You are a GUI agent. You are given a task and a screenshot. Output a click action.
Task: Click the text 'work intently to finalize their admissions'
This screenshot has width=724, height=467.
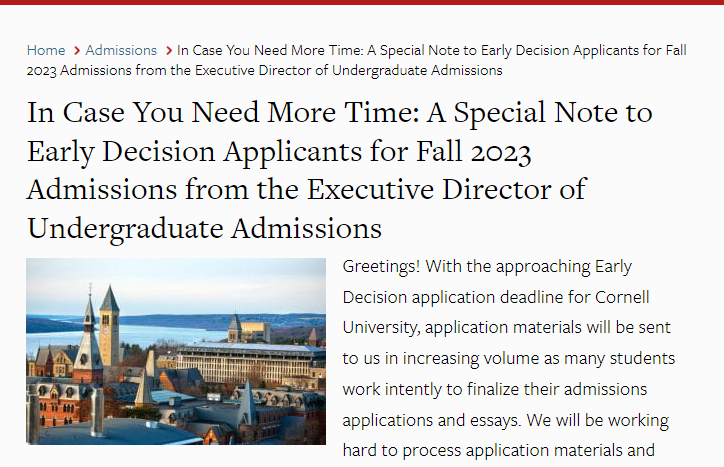pyautogui.click(x=495, y=389)
